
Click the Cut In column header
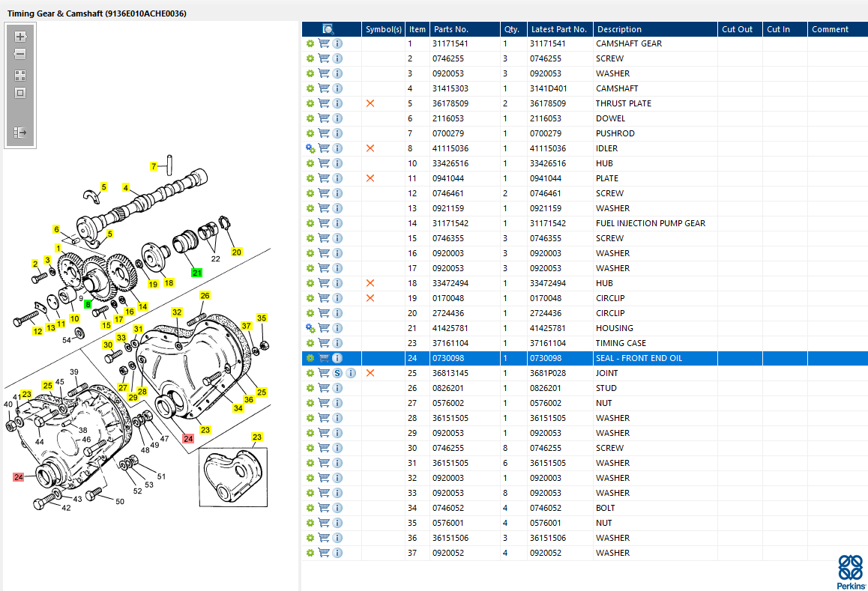(784, 29)
